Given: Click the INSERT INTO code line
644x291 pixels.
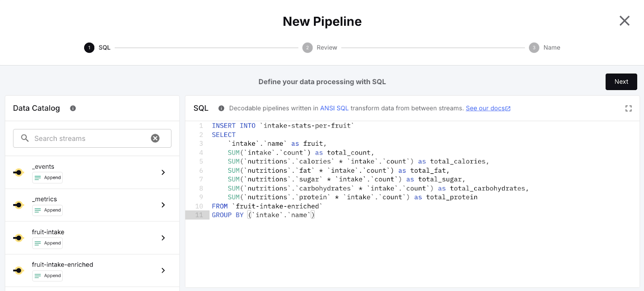Looking at the screenshot, I should point(283,126).
